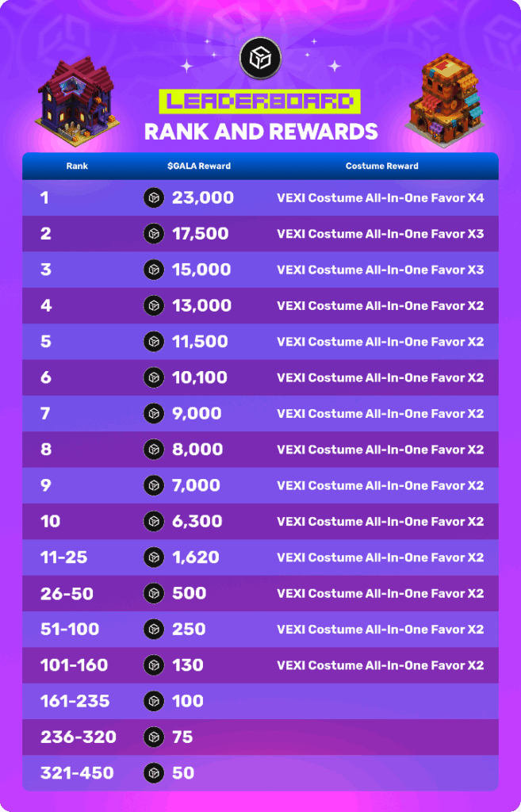Click the GALA coin icon beside 500

[x=154, y=593]
